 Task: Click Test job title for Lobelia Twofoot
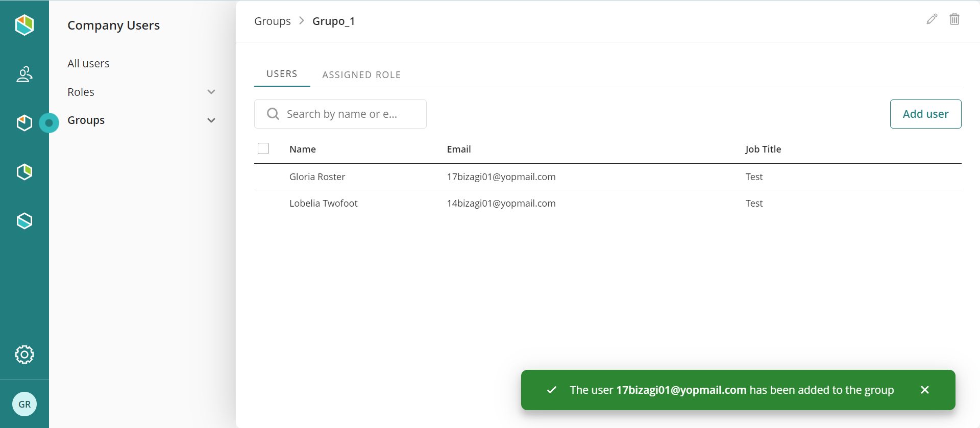point(754,203)
